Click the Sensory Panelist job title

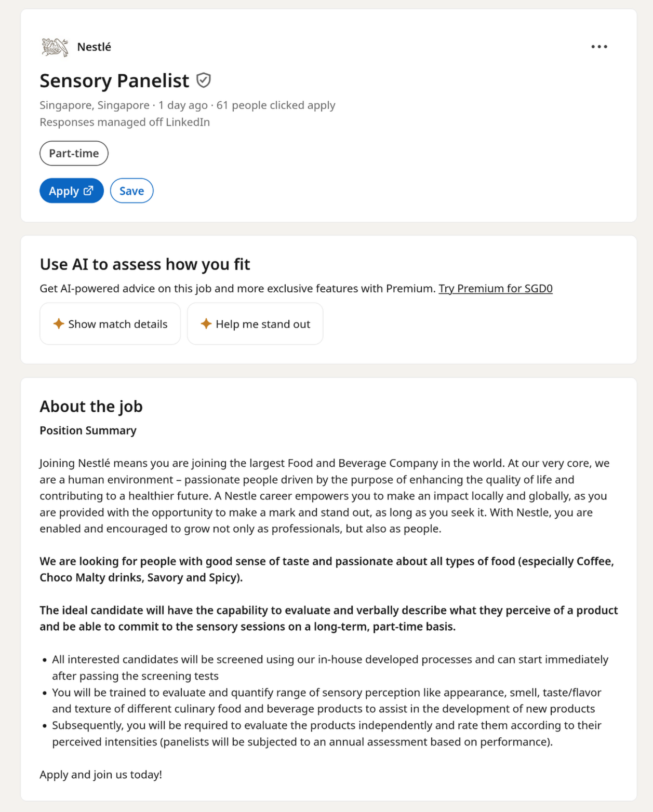click(114, 81)
